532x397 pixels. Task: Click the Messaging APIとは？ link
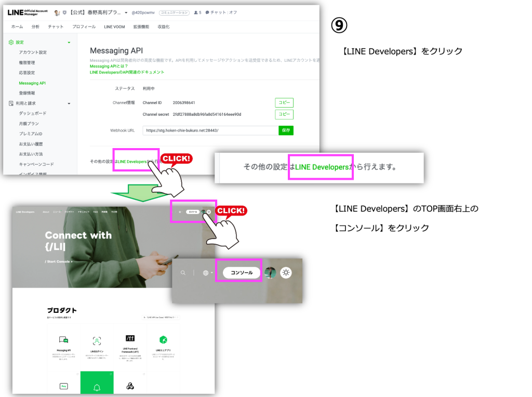click(x=109, y=66)
